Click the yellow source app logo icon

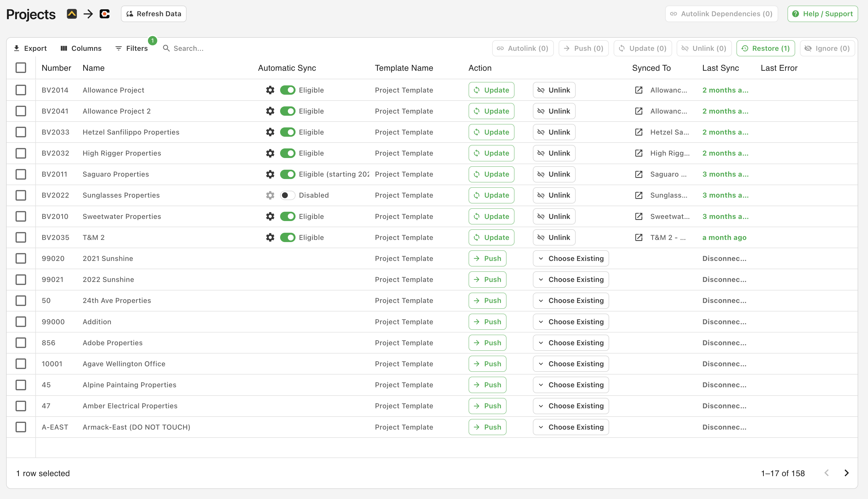click(71, 14)
